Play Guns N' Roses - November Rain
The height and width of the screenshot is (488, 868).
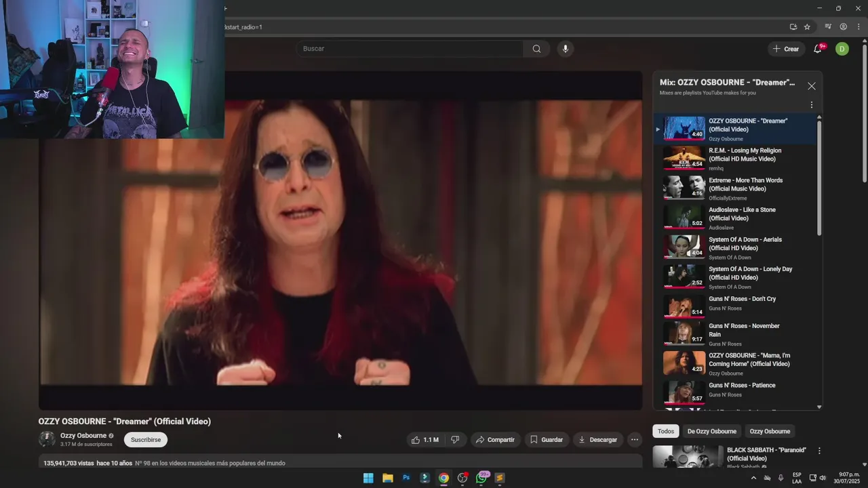coord(736,334)
